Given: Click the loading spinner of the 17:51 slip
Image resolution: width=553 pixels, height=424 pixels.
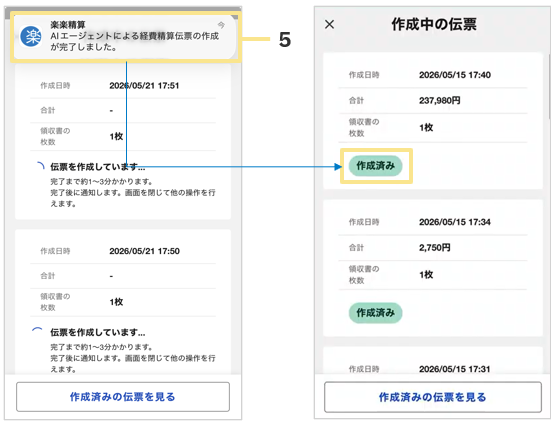Looking at the screenshot, I should 41,166.
